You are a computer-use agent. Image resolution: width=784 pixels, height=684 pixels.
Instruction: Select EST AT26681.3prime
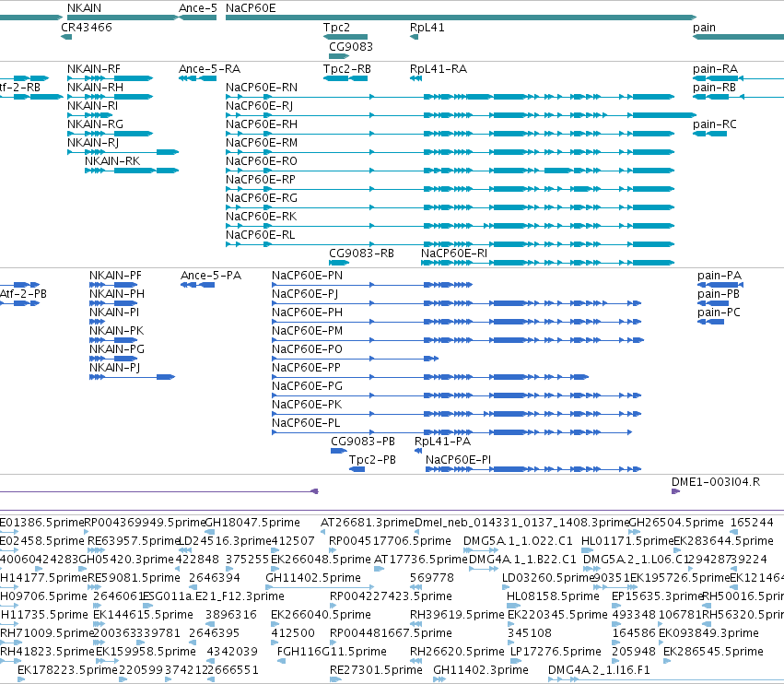[368, 523]
